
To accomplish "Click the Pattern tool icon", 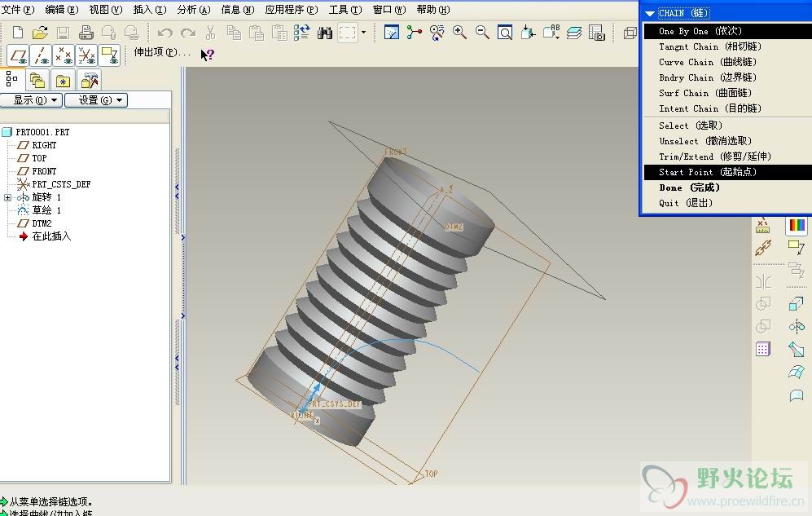I will coord(763,349).
